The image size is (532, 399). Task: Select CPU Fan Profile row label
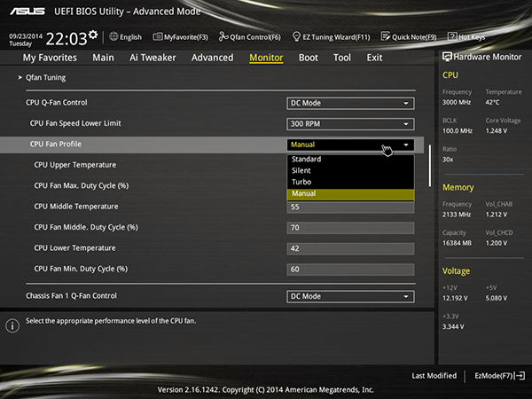click(x=56, y=145)
